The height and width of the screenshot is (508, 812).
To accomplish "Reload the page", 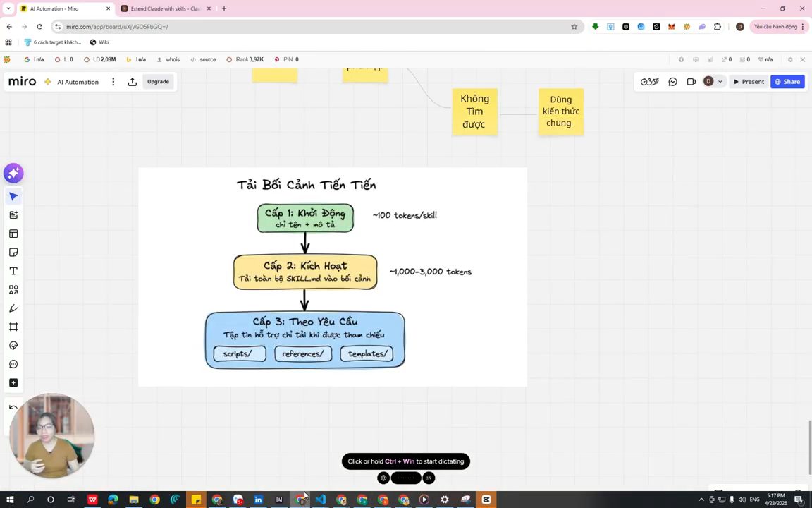I will (39, 26).
